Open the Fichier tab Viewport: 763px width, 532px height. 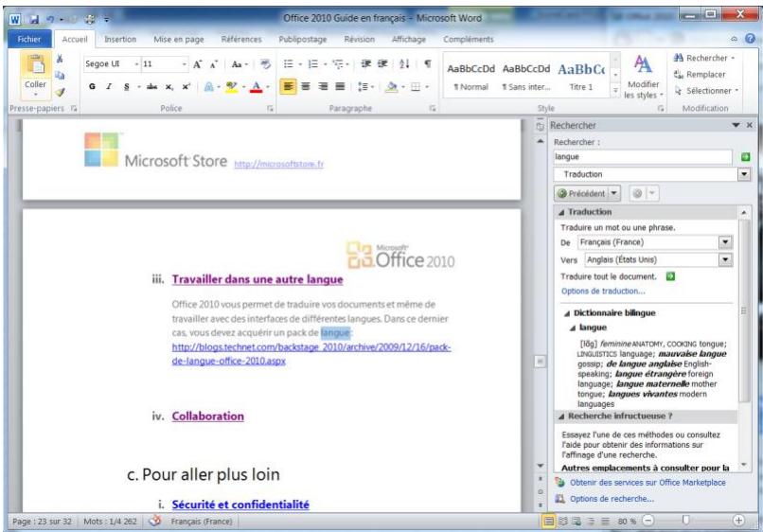(29, 39)
